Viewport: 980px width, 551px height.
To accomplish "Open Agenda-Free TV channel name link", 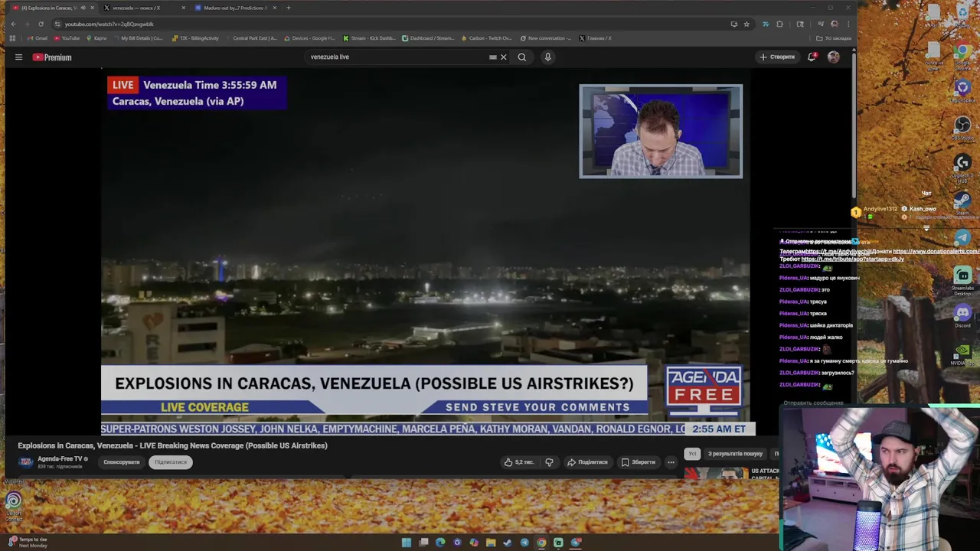I will pos(62,458).
